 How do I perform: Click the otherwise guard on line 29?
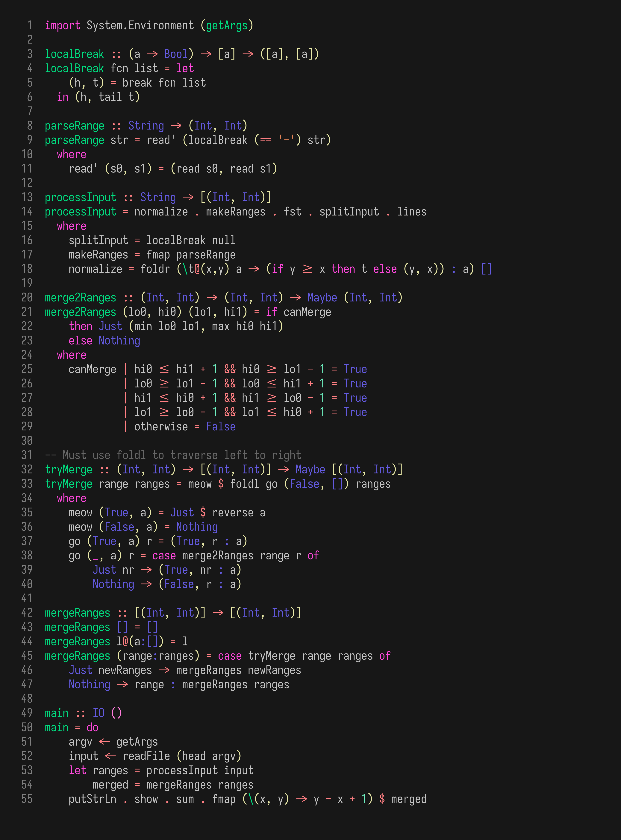click(x=161, y=427)
